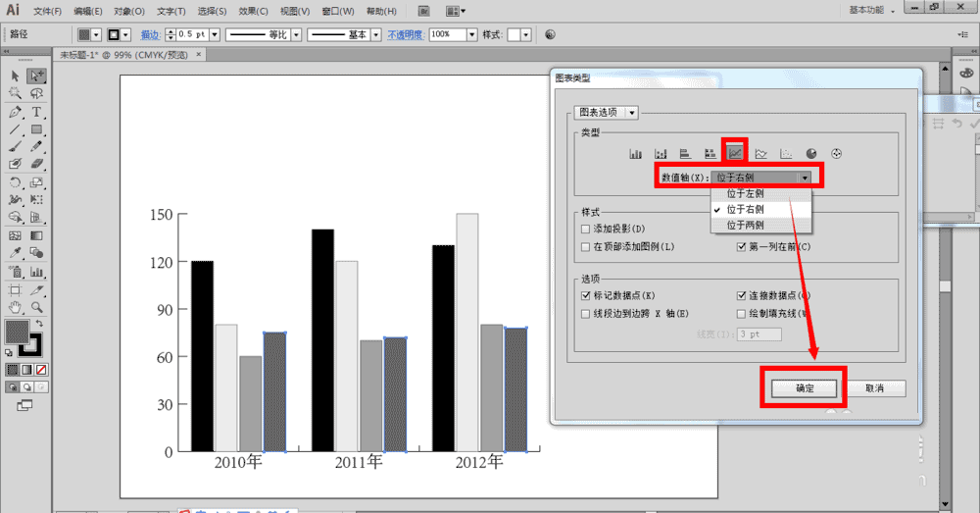Choose the area graph type icon

coord(760,153)
